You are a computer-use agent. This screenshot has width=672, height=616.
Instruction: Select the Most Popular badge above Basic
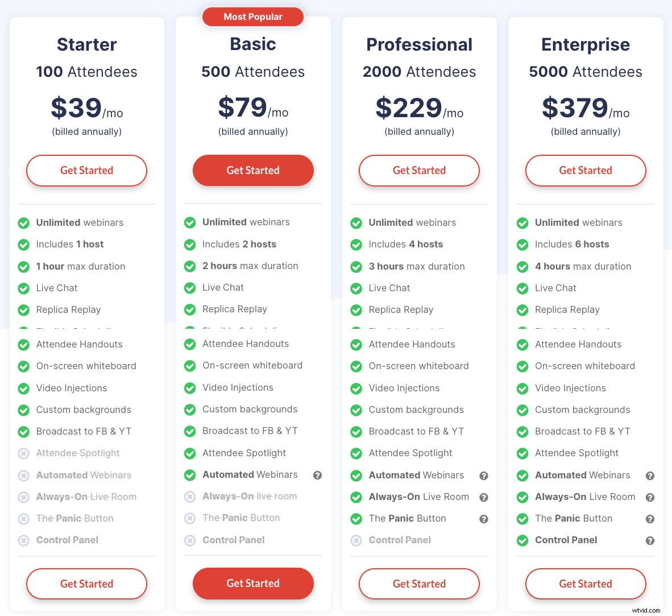[x=252, y=16]
